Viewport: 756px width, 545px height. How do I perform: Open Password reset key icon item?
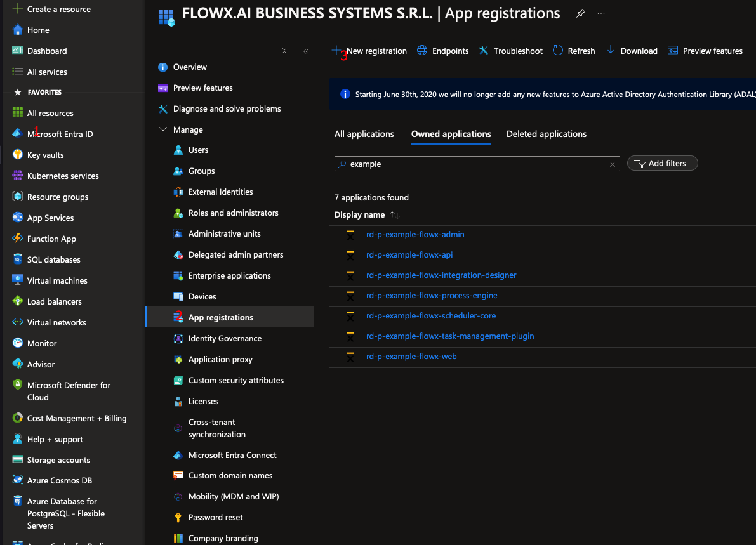(x=178, y=517)
